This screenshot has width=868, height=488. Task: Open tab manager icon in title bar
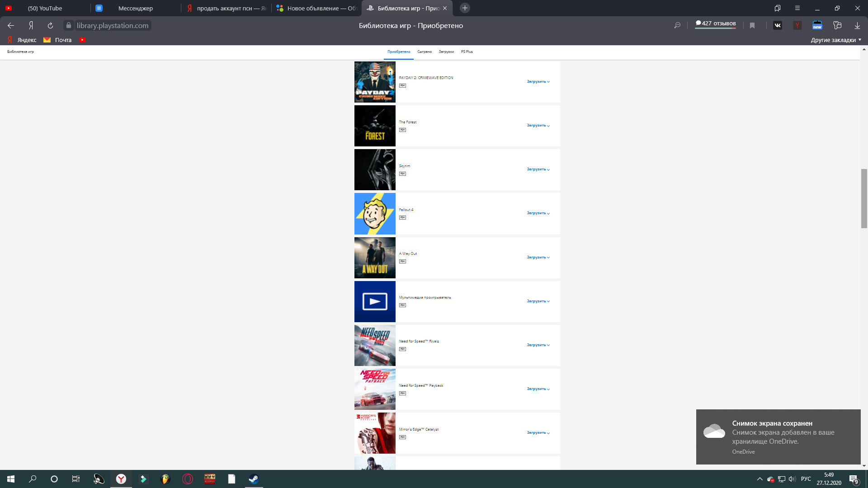click(778, 8)
